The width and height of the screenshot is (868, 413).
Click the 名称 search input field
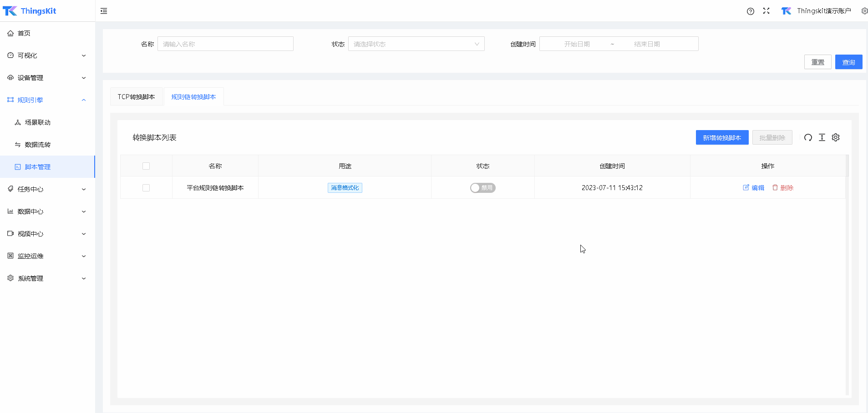tap(225, 44)
